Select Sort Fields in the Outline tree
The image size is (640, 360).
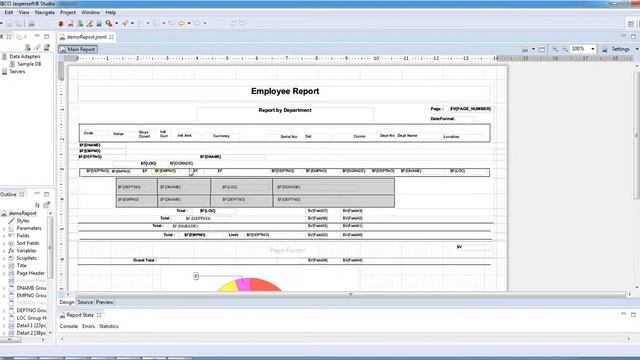[x=28, y=243]
